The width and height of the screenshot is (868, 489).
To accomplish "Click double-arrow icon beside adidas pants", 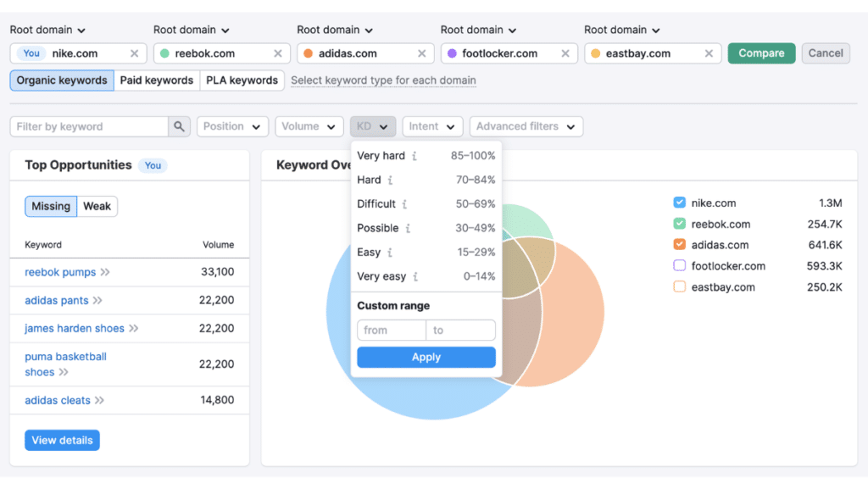I will (97, 300).
